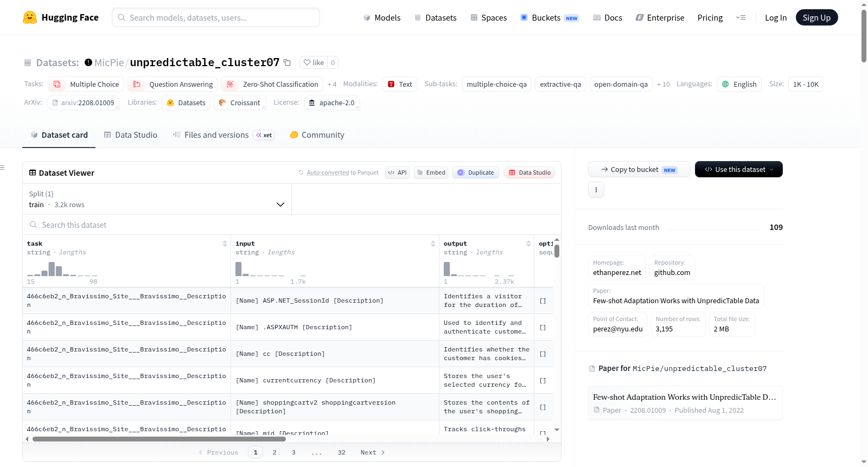This screenshot has height=467, width=868.
Task: Expand the Split train dropdown
Action: [157, 199]
